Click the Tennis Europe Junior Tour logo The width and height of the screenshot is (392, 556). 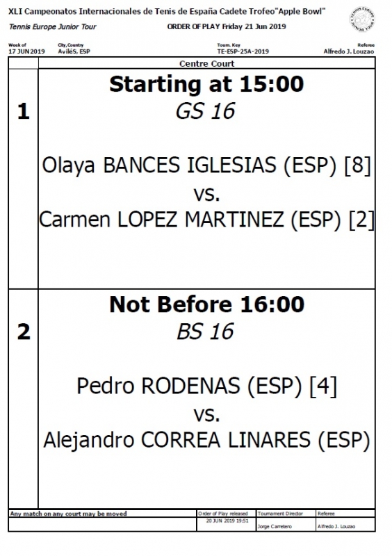point(361,19)
